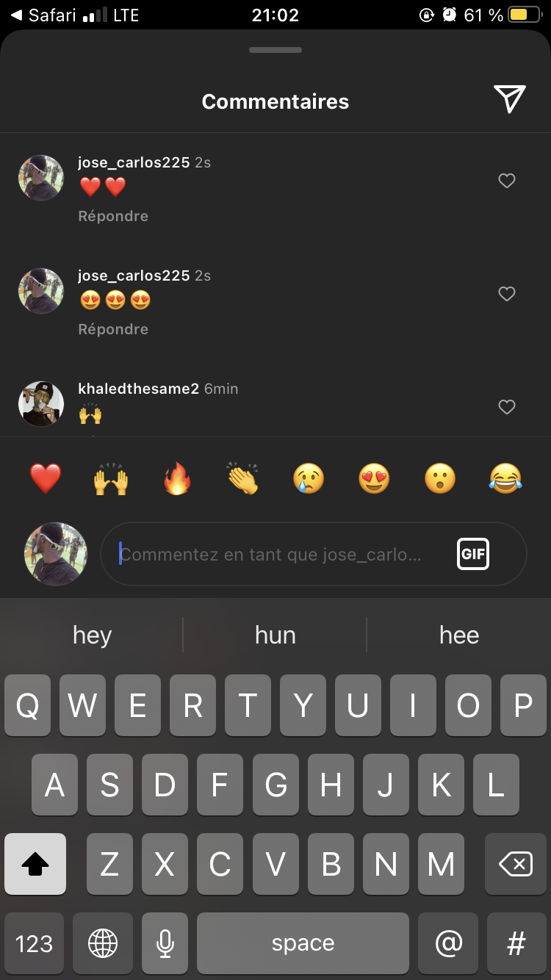
Task: Insert the raised hands quick emoji
Action: (x=111, y=479)
